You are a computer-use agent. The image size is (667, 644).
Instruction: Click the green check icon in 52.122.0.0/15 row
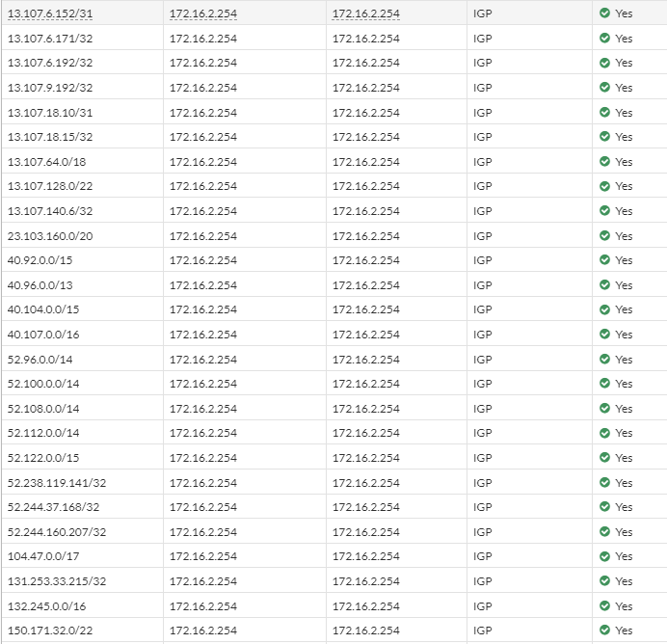click(x=604, y=458)
